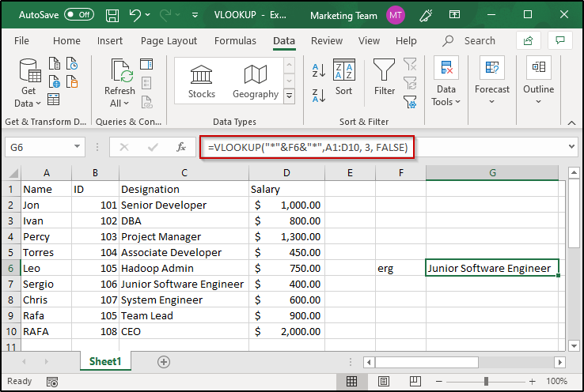The height and width of the screenshot is (392, 584).
Task: Click the Recent Sources icon
Action: 72,63
